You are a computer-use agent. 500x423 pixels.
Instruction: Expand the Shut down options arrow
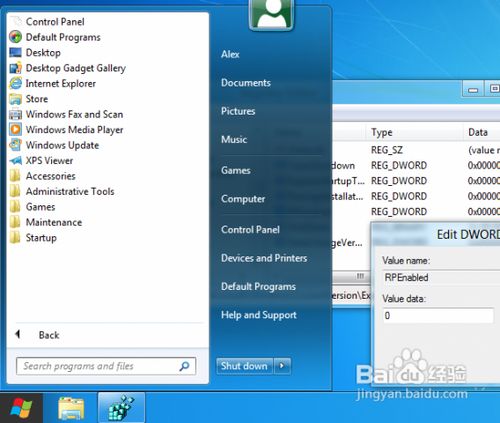282,366
